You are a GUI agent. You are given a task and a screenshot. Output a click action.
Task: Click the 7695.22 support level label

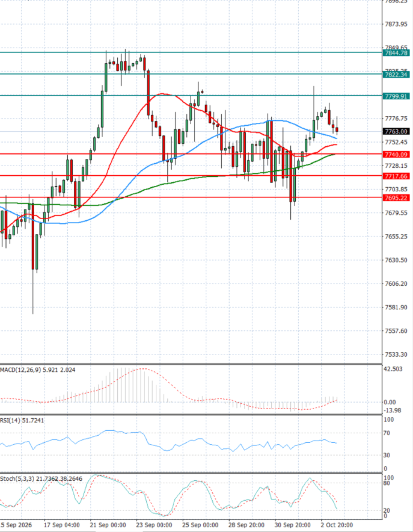click(396, 198)
